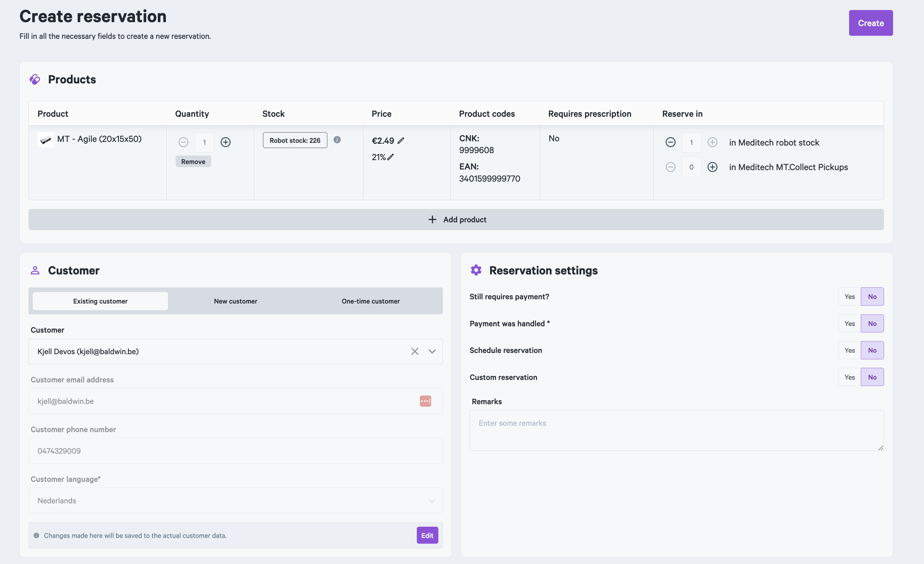This screenshot has width=924, height=564.
Task: Click the Reservation settings gear icon
Action: (x=476, y=270)
